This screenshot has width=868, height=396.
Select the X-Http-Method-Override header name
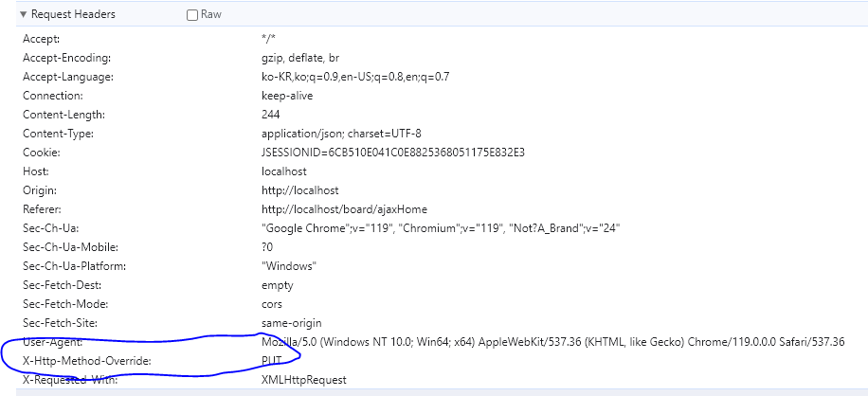click(x=87, y=361)
